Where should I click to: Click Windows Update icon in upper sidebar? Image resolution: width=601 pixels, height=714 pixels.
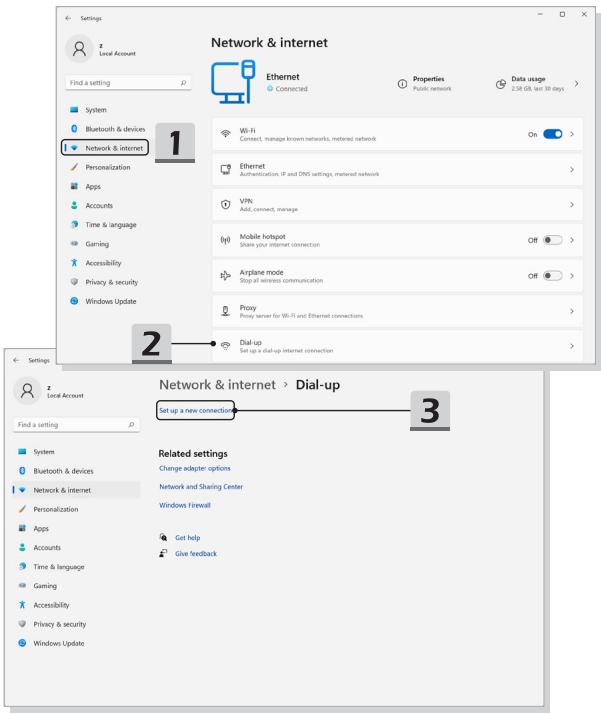[x=74, y=301]
